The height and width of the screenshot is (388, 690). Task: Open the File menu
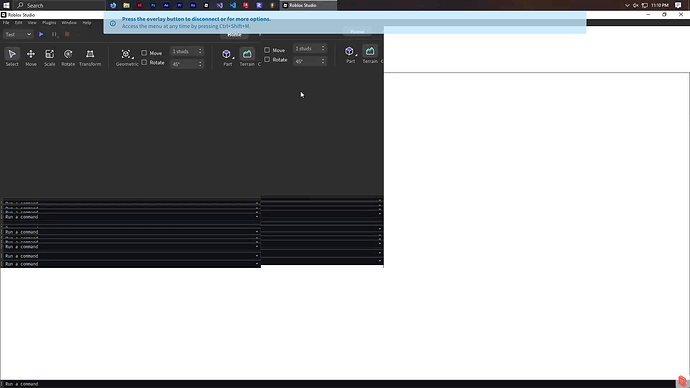coord(6,22)
